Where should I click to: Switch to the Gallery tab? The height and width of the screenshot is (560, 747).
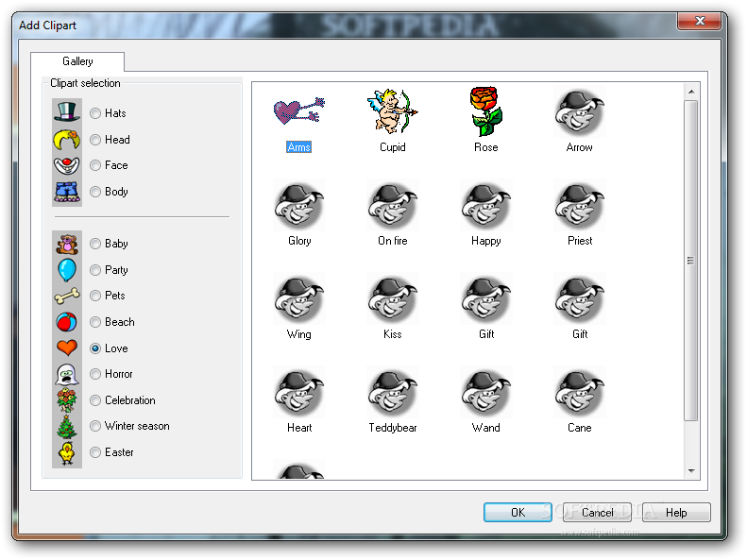[x=77, y=61]
